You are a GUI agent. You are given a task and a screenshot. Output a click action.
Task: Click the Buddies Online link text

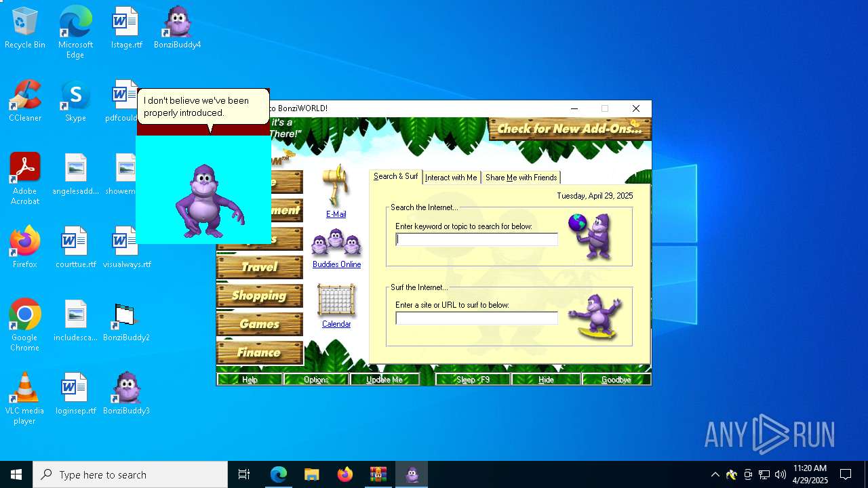[336, 264]
